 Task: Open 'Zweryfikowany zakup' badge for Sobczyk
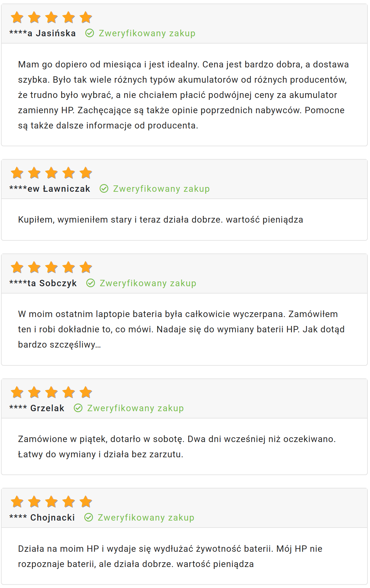[x=148, y=283]
